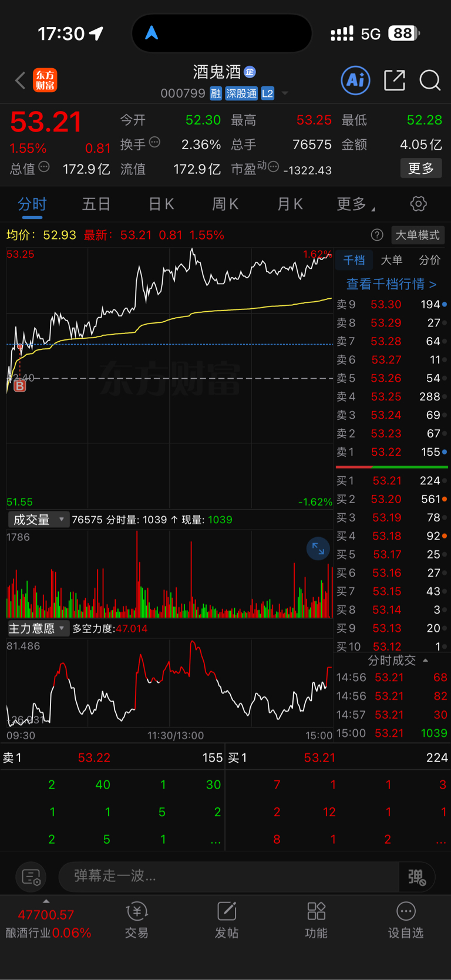The image size is (451, 980).
Task: Tap info icon next to 总值
Action: click(x=44, y=167)
